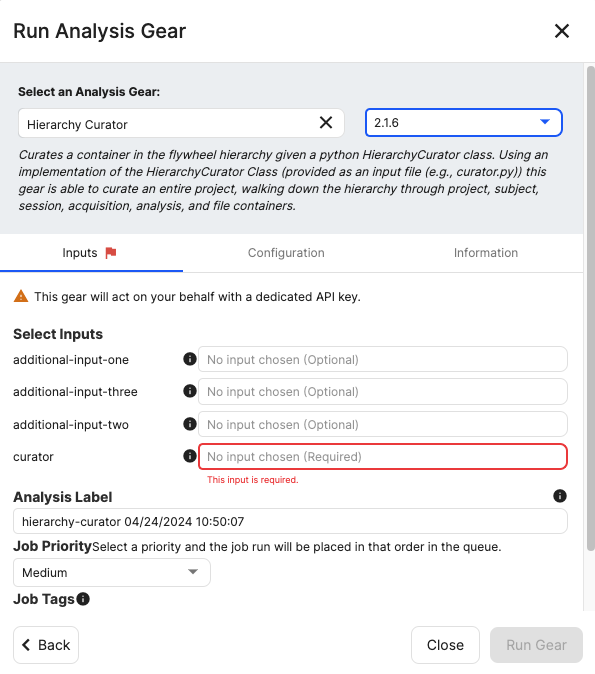The width and height of the screenshot is (595, 674).
Task: Click the Close button
Action: coord(445,645)
